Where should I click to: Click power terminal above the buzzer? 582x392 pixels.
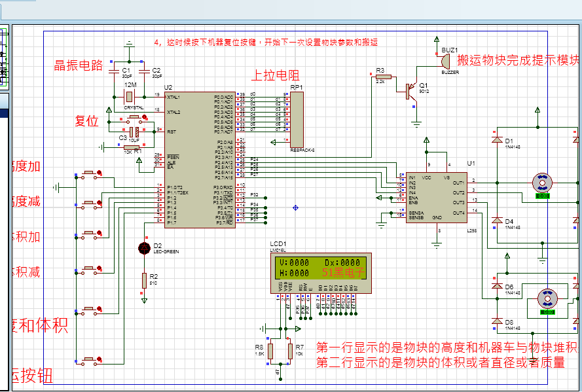437,39
